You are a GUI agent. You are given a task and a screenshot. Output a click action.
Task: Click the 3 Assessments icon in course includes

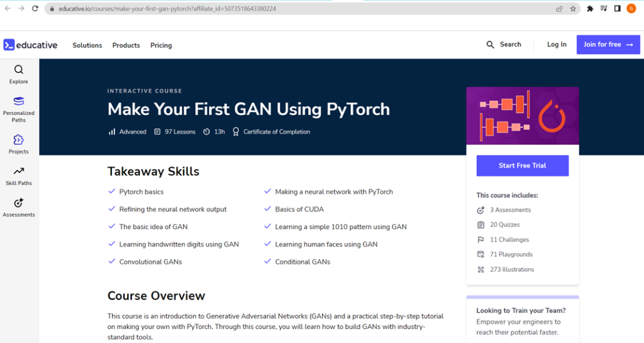point(480,210)
